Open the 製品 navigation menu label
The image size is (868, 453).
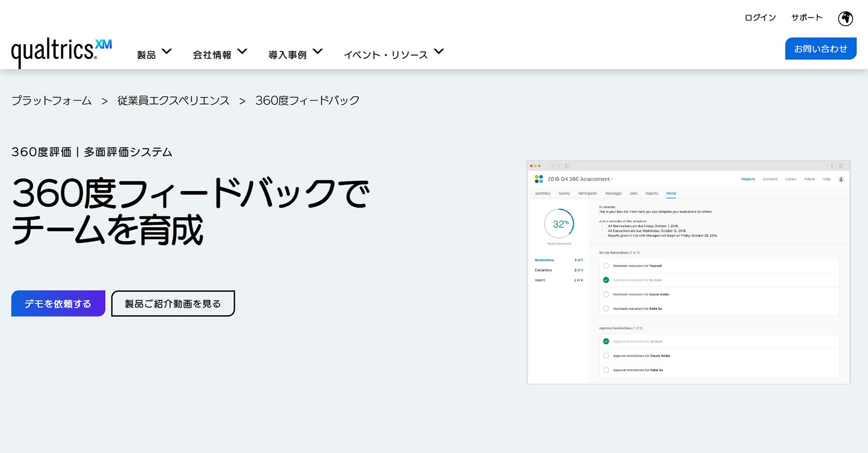(x=147, y=55)
